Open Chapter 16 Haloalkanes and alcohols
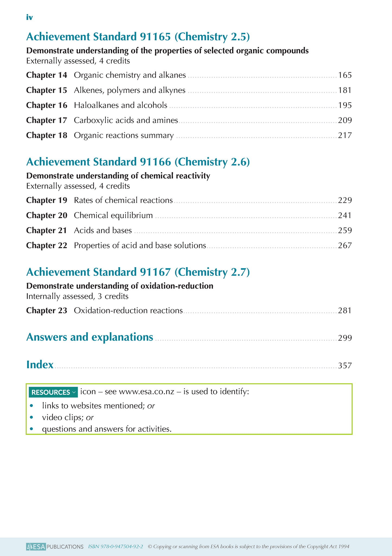This screenshot has width=392, height=556. pyautogui.click(x=120, y=105)
